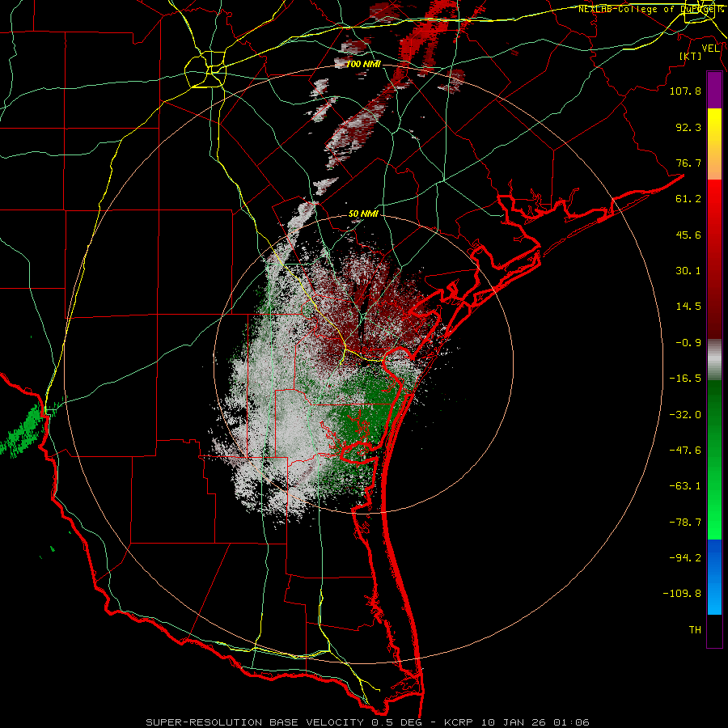Click the "VEL" legend heading

click(711, 49)
